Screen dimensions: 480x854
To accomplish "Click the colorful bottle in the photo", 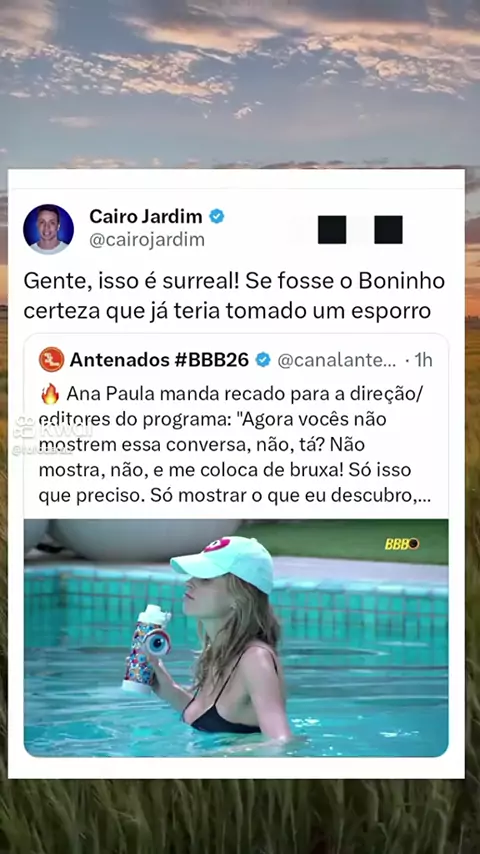I will click(146, 649).
